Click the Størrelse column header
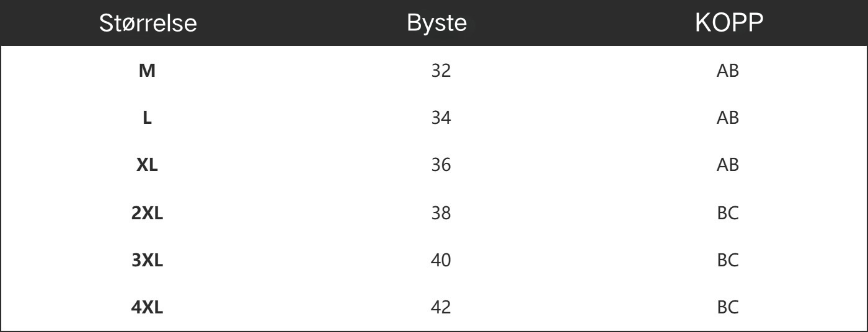 coord(148,23)
